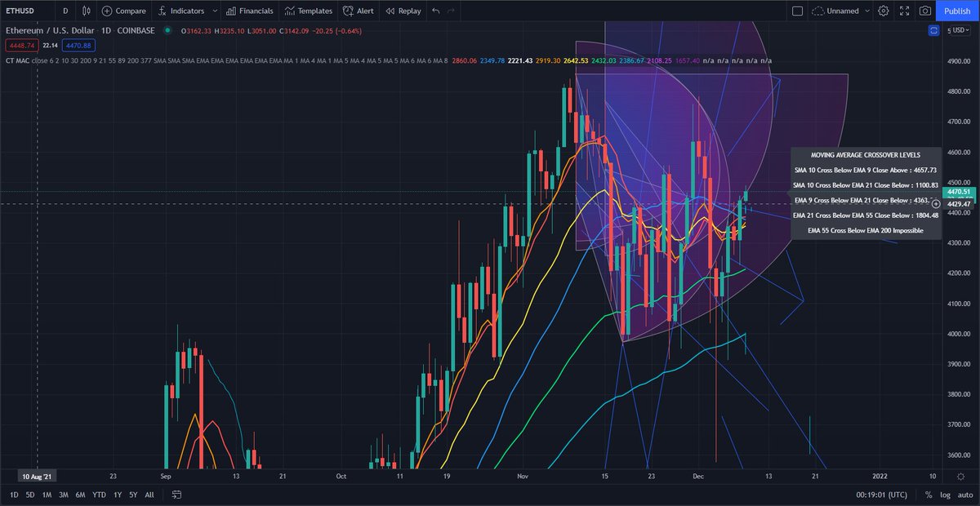
Task: Undo the last chart action
Action: 435,11
